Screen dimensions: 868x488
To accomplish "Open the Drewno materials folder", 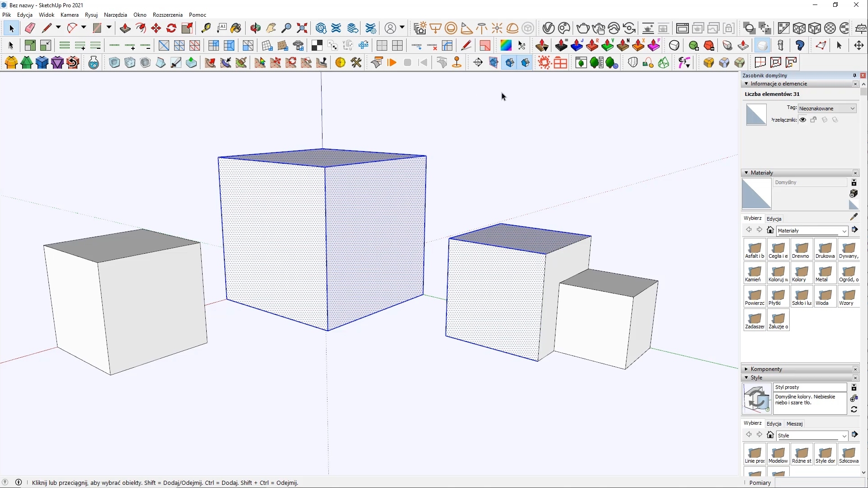I will point(801,250).
